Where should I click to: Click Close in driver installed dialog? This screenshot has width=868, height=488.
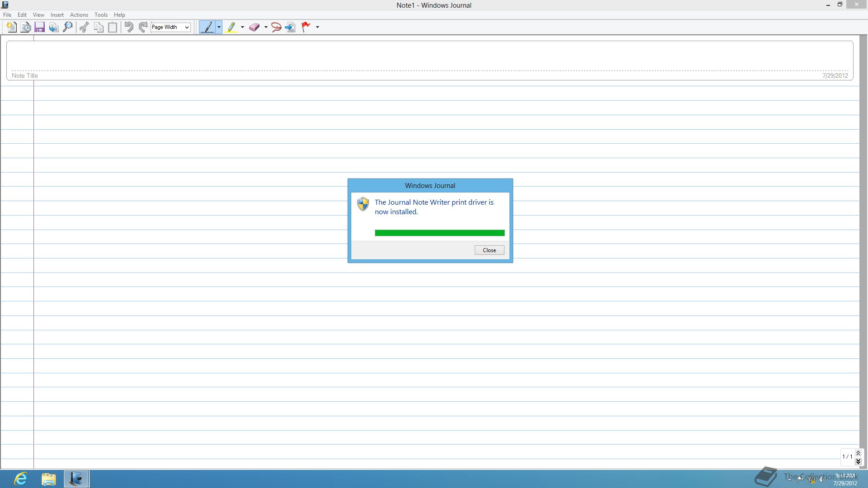point(489,250)
